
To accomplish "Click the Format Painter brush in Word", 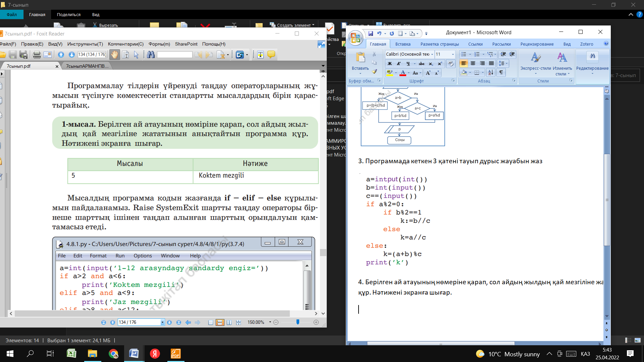I will pos(374,71).
